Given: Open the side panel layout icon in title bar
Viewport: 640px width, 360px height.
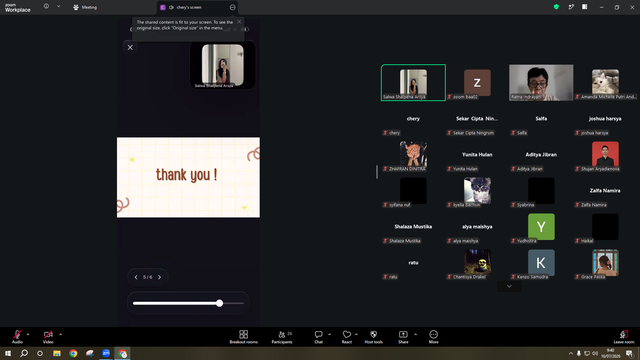Looking at the screenshot, I should click(x=584, y=7).
